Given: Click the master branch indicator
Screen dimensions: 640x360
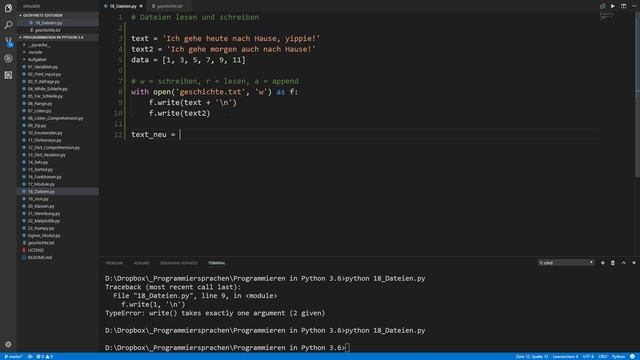Looking at the screenshot, I should [x=13, y=356].
